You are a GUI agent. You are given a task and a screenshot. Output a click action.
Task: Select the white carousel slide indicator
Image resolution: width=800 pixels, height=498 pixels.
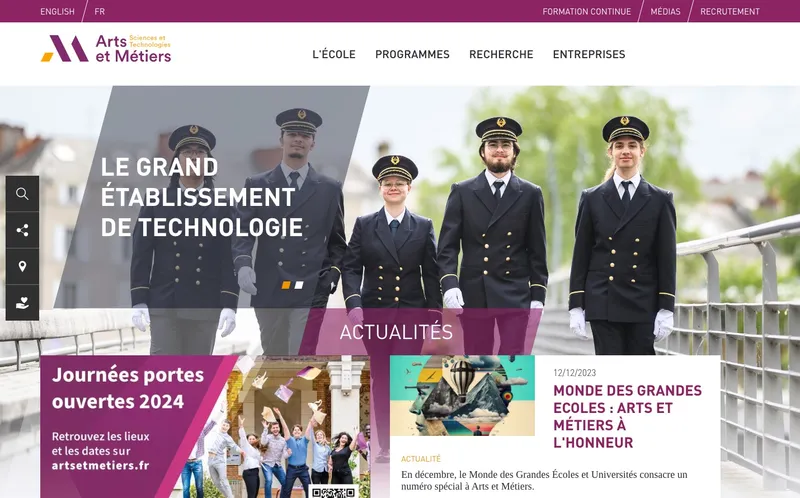point(299,285)
